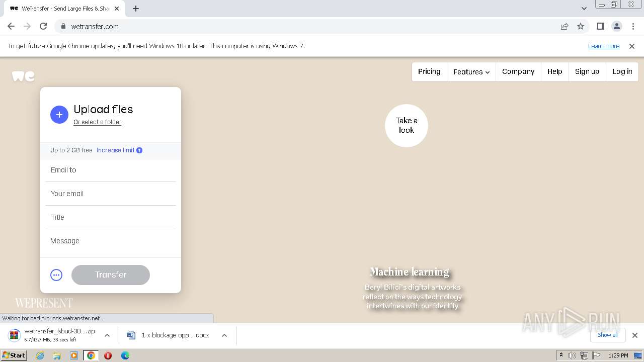Click the Or select a folder link

click(97, 122)
